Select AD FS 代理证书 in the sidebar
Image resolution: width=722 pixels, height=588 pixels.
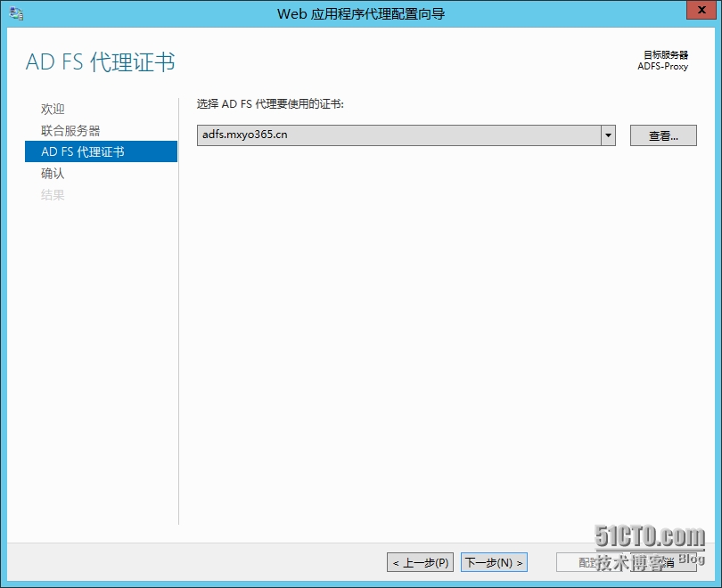click(x=83, y=151)
